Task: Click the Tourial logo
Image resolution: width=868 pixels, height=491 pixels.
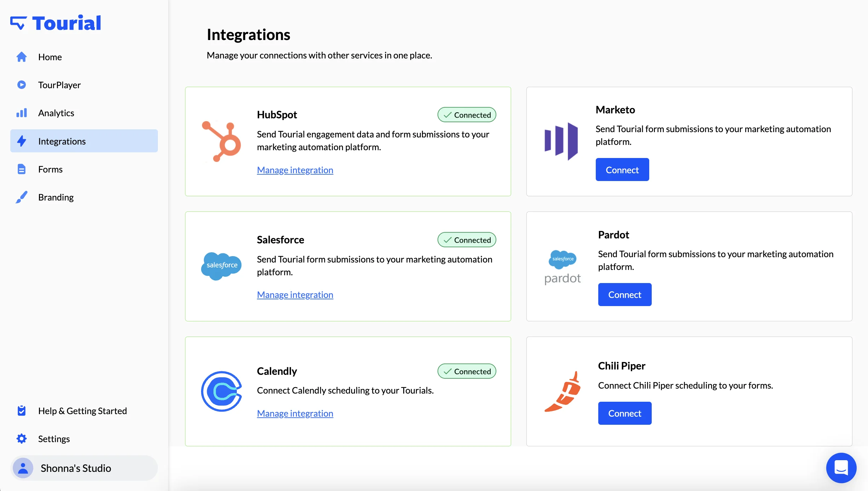Action: click(56, 23)
